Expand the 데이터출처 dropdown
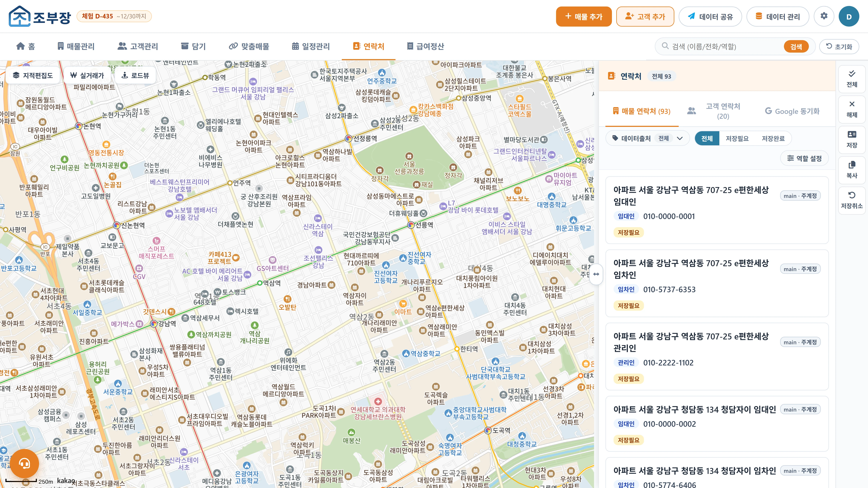The width and height of the screenshot is (868, 488). 647,138
